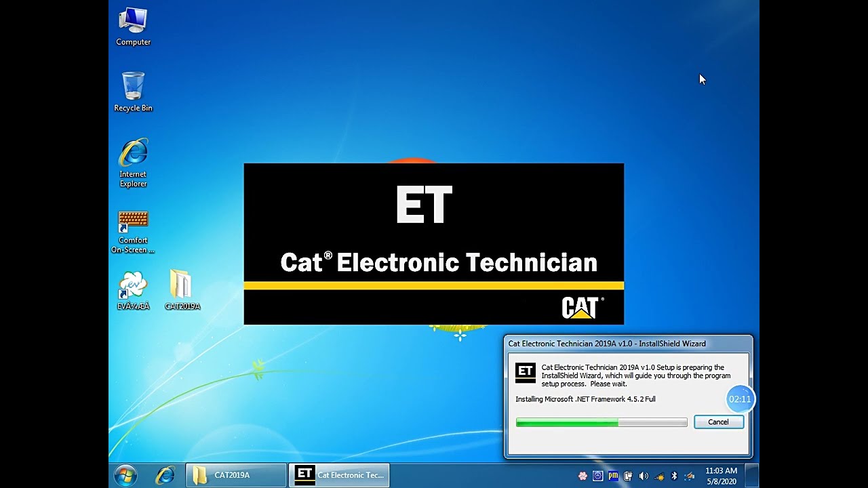Open the Computer desktop icon
868x488 pixels.
(x=133, y=27)
